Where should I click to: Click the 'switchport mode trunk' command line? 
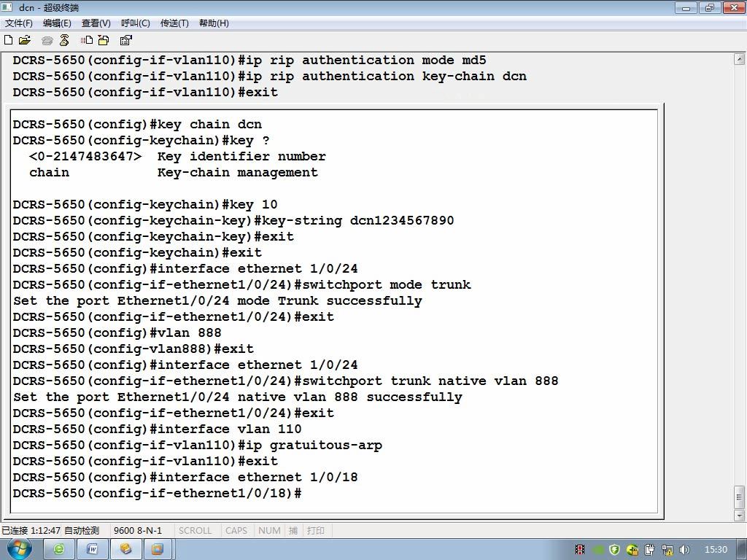(242, 285)
